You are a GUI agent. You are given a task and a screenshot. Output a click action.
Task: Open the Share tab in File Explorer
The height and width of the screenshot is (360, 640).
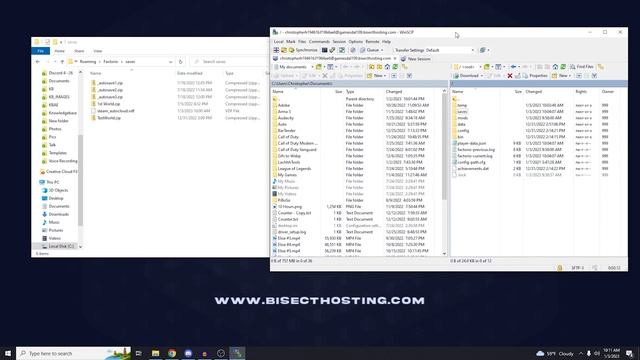click(x=79, y=51)
